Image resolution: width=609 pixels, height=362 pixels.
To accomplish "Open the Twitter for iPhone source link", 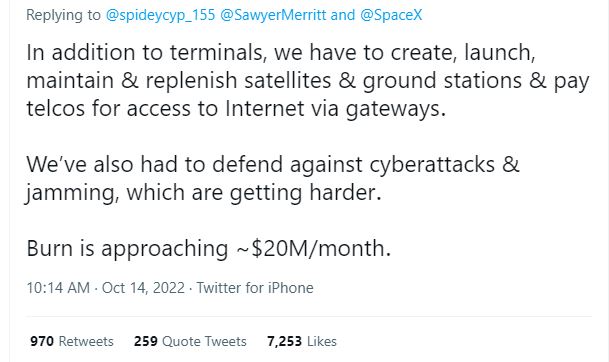I will [x=255, y=288].
